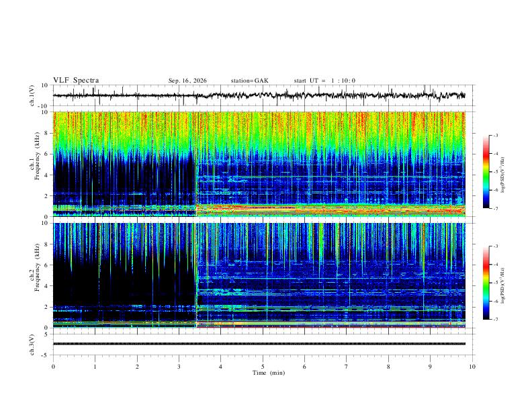Click the ch.1(V) waveform axis label

tap(32, 95)
